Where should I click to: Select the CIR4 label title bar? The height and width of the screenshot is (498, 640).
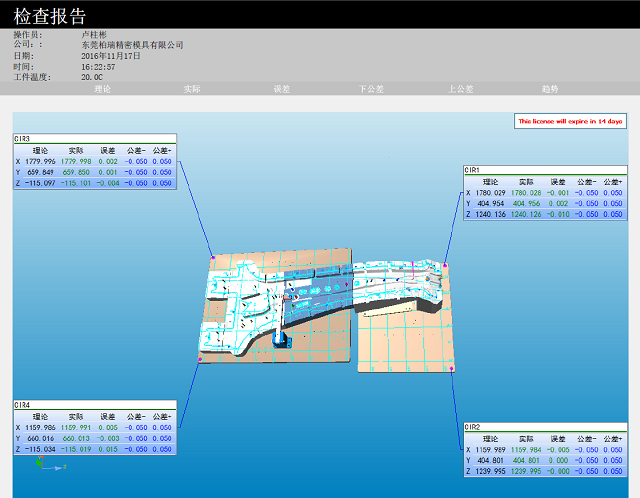(94, 405)
